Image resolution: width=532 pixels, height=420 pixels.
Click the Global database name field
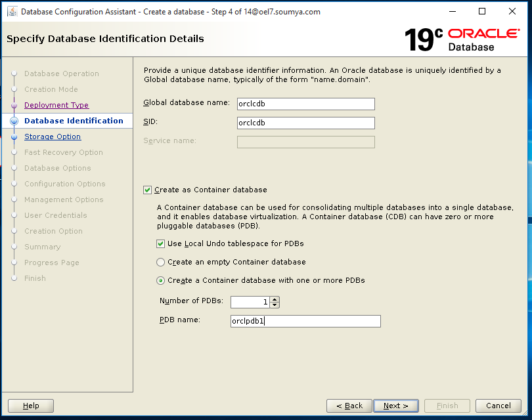(x=305, y=104)
